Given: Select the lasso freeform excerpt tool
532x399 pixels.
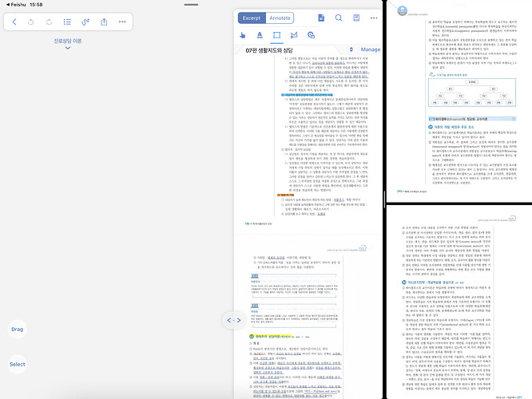Looking at the screenshot, I should (x=294, y=35).
